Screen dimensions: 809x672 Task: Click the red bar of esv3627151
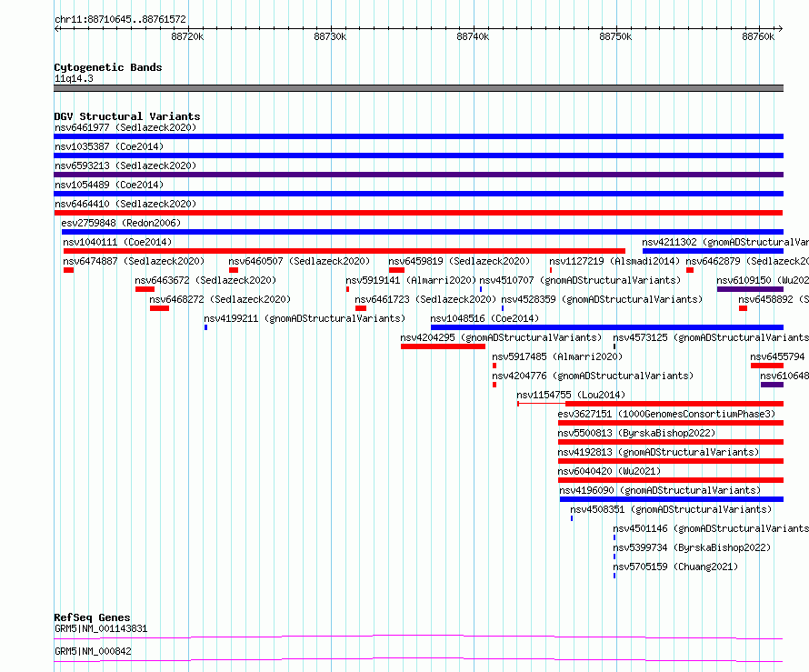pos(671,423)
